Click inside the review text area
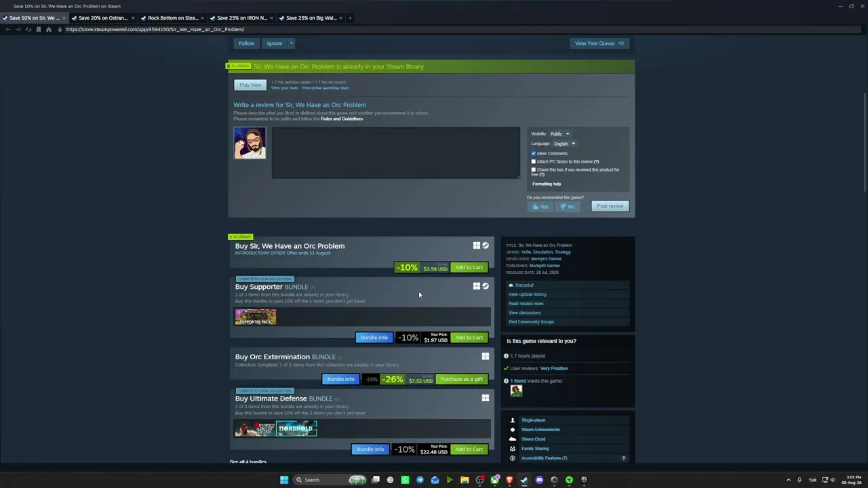The width and height of the screenshot is (868, 488). 396,153
